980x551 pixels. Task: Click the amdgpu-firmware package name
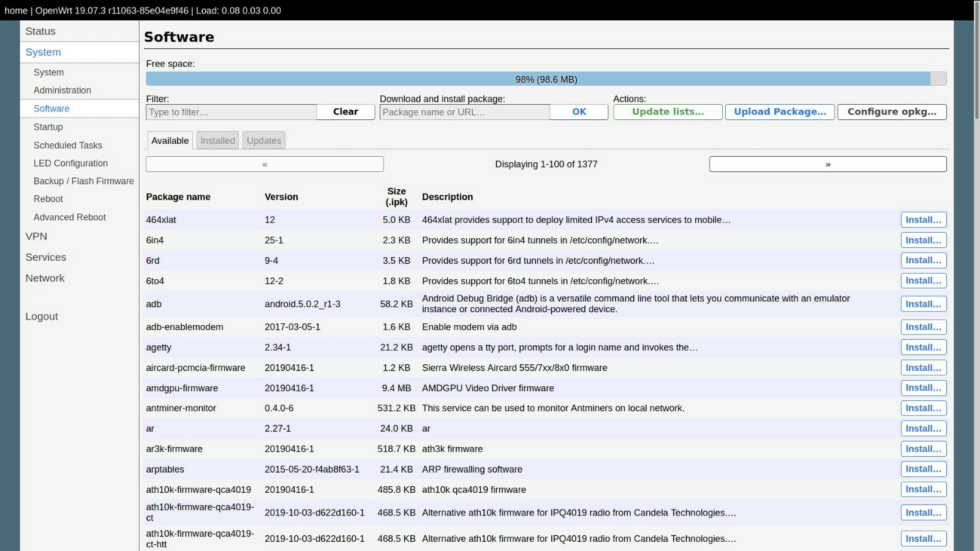(x=182, y=388)
